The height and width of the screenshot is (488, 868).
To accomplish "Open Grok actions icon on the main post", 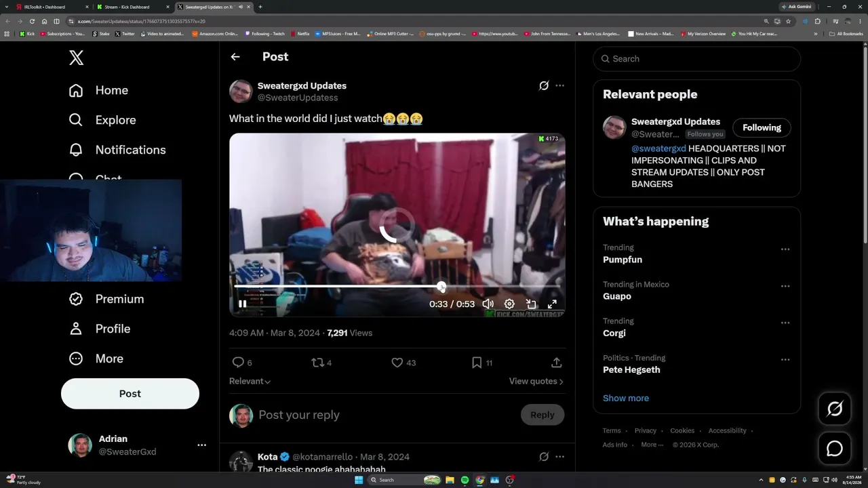I will (x=544, y=86).
